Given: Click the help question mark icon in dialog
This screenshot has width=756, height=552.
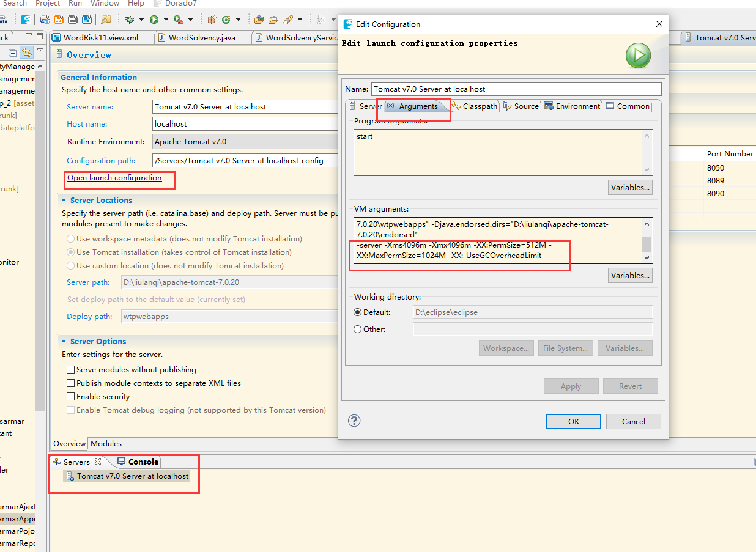Looking at the screenshot, I should [354, 421].
